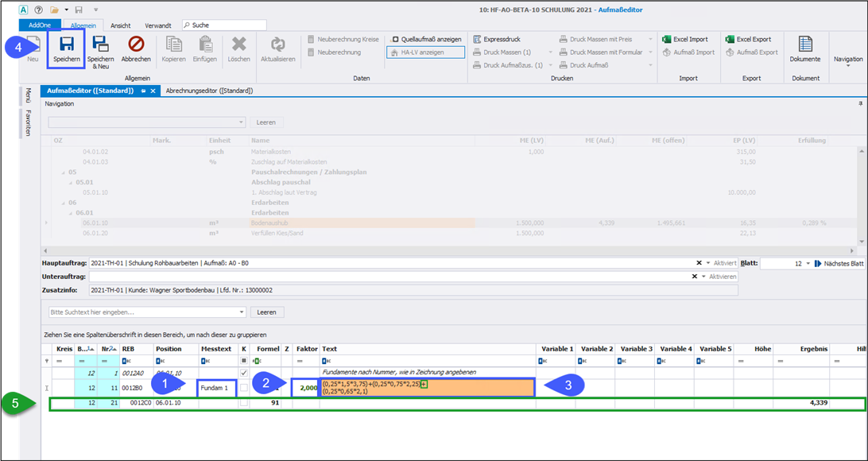Toggle K checkbox in row 0012C0
This screenshot has width=868, height=461.
pos(244,404)
